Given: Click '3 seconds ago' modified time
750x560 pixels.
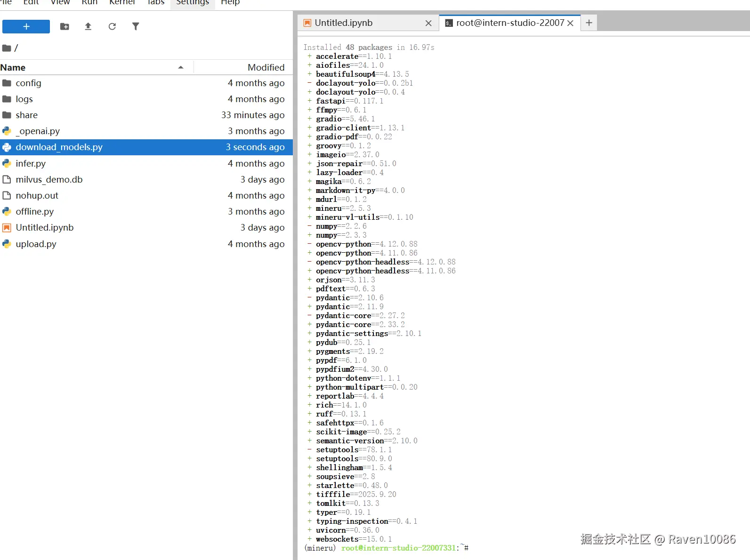Looking at the screenshot, I should click(255, 147).
